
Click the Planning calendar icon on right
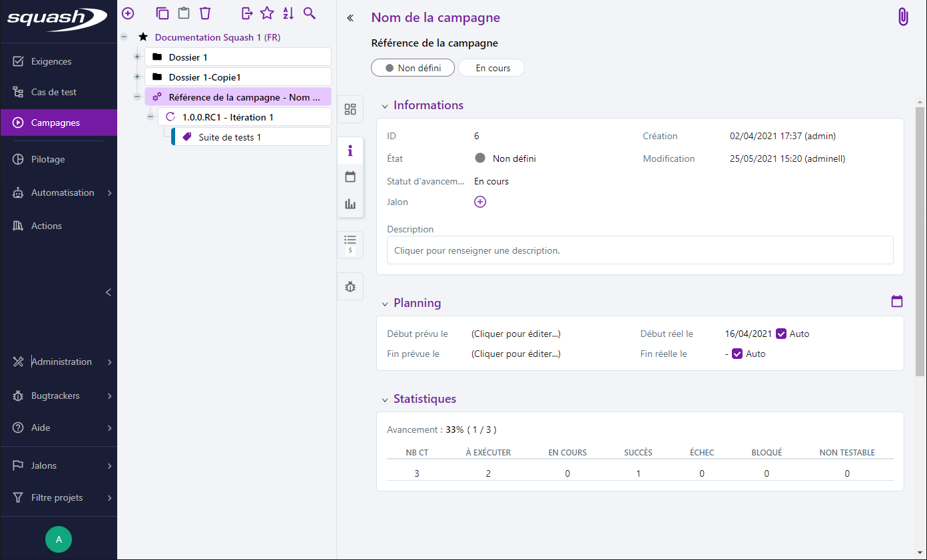[x=897, y=302]
